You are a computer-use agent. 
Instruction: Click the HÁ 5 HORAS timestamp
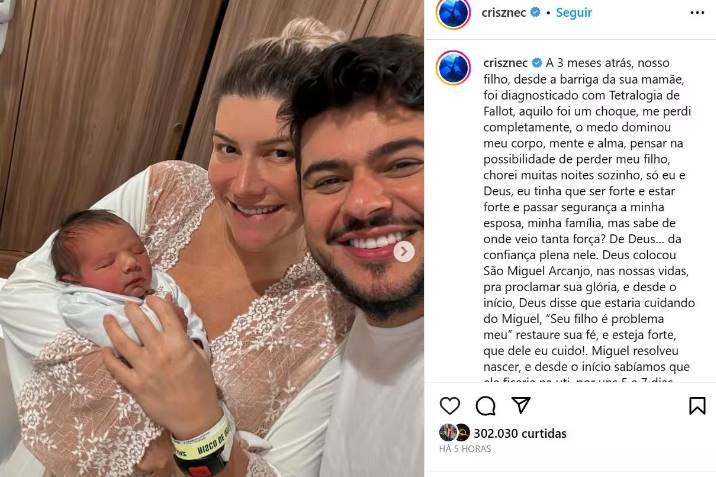465,449
